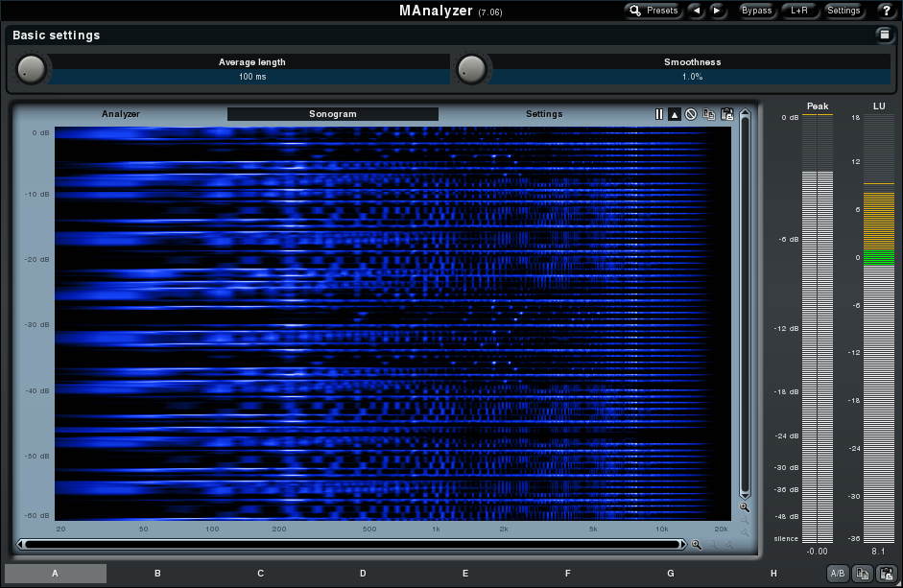Screen dimensions: 903x588
Task: Click the zoom-in magnifier below the sonogram
Action: pos(698,542)
